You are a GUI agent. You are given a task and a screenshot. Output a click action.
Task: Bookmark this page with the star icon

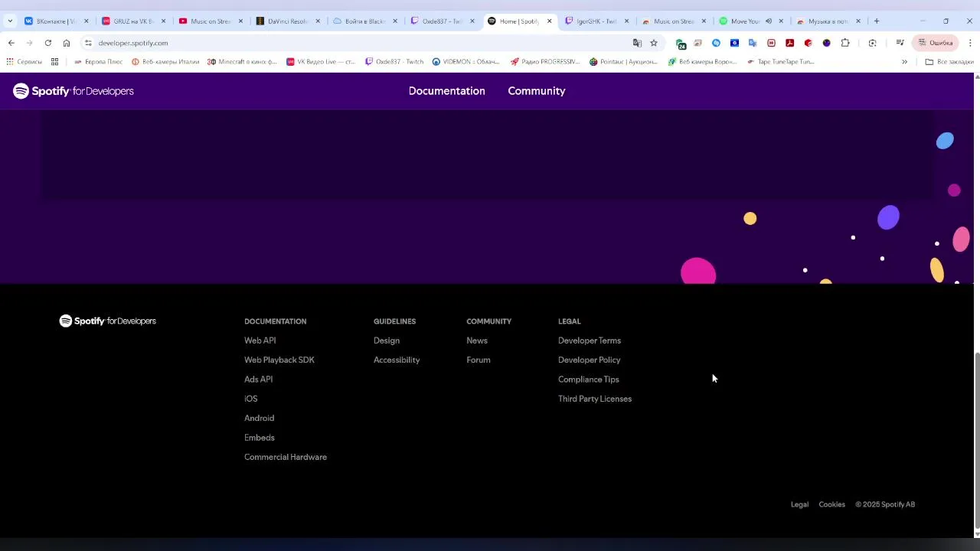click(654, 43)
